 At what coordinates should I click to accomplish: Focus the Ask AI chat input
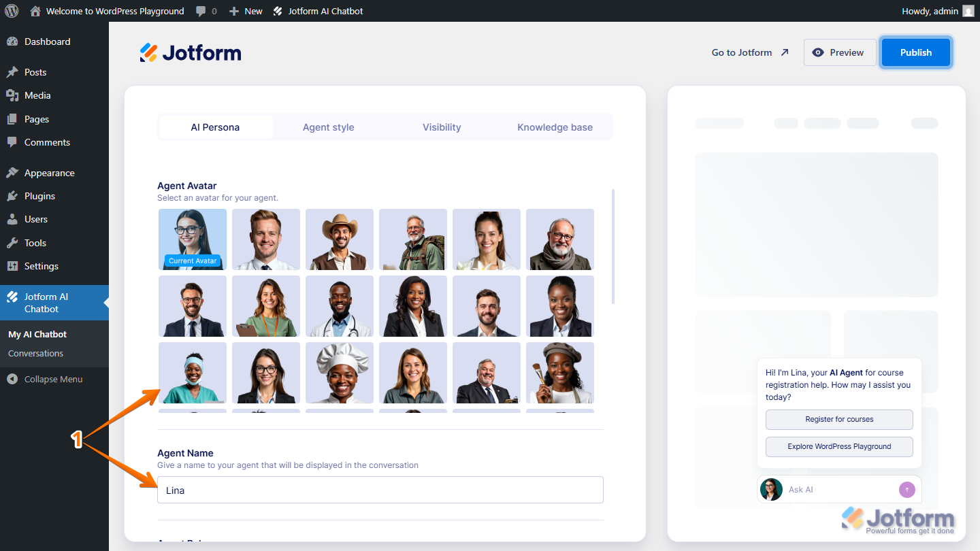[x=840, y=490]
